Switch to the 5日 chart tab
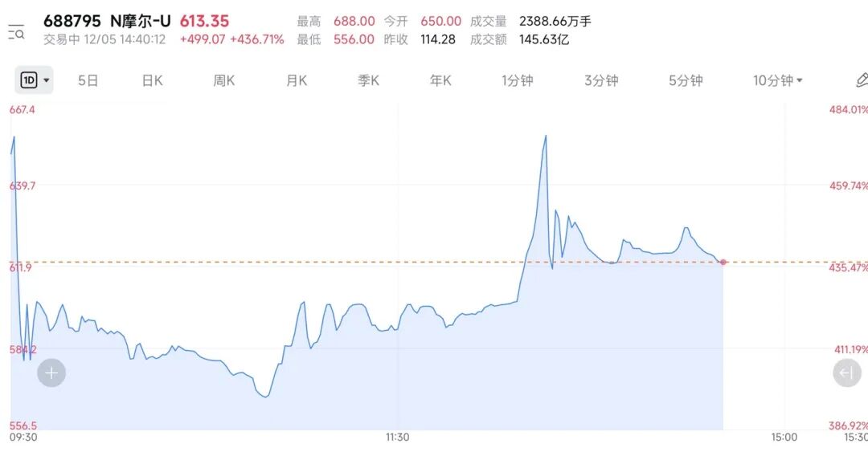The image size is (868, 452). pyautogui.click(x=88, y=80)
